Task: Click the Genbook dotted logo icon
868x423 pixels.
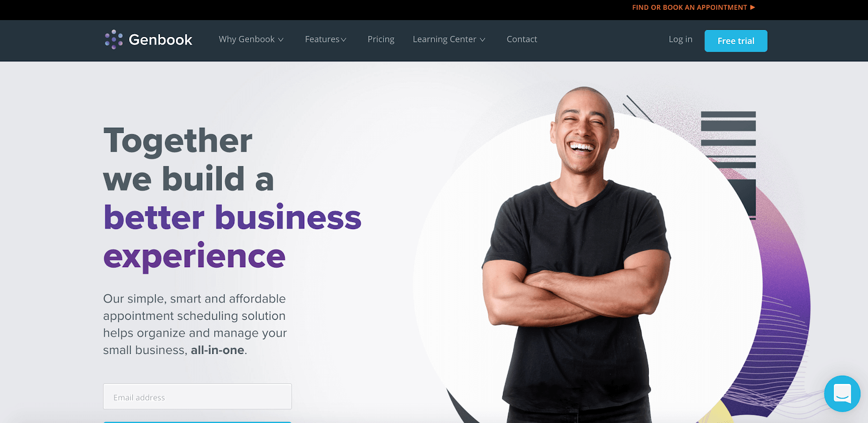Action: pyautogui.click(x=114, y=40)
